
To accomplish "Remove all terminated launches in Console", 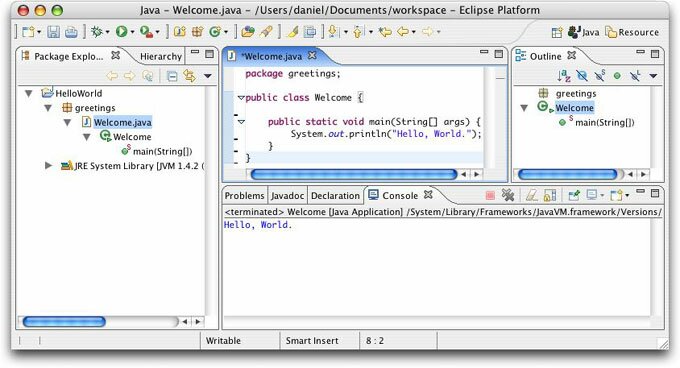I will (x=508, y=195).
